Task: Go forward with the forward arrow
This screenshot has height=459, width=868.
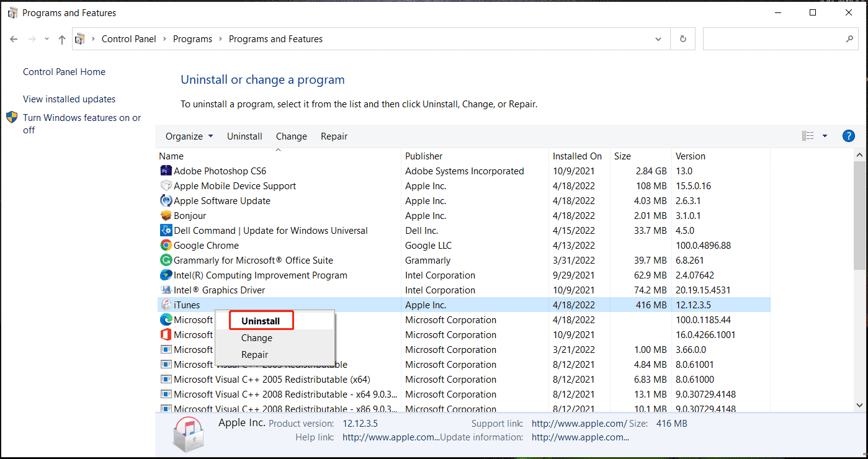Action: pos(32,39)
